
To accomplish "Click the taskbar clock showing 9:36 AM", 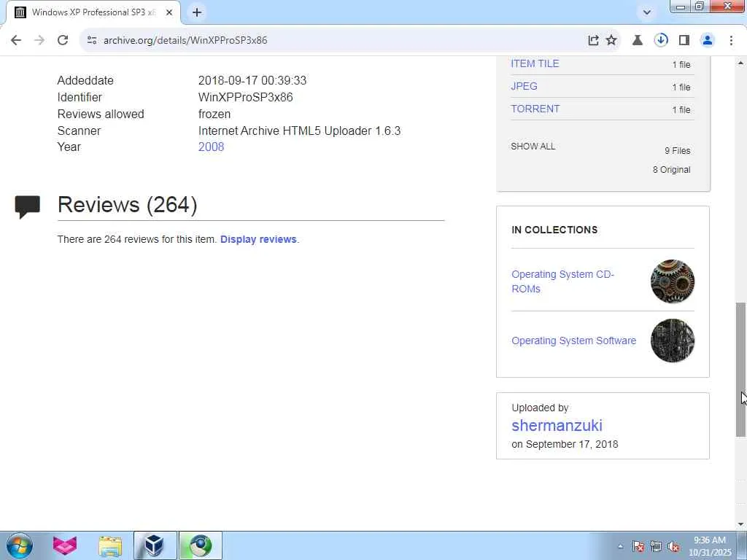I will tap(710, 546).
